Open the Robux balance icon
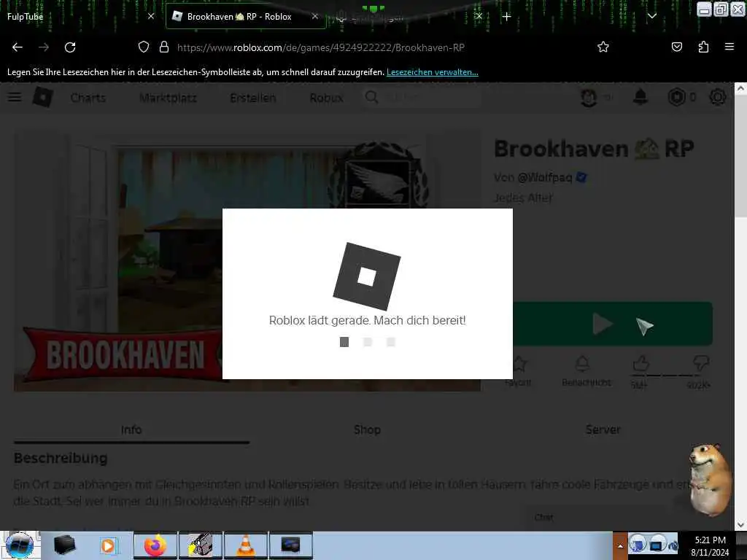The width and height of the screenshot is (747, 560). click(x=676, y=97)
